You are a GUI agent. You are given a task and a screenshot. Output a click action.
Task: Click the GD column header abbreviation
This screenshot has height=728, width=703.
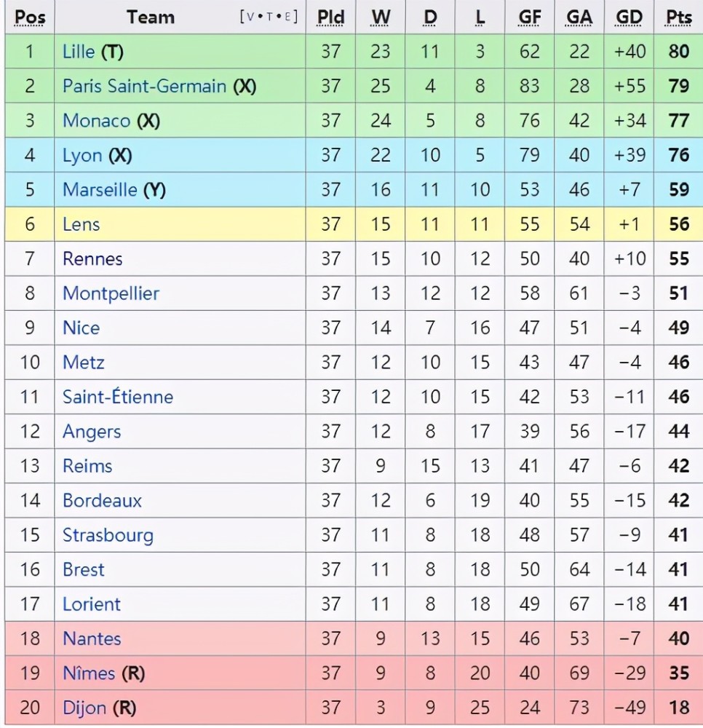pyautogui.click(x=629, y=17)
